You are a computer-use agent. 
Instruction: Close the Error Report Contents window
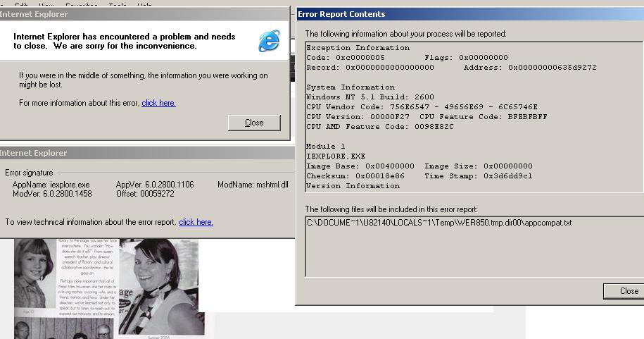coord(624,291)
